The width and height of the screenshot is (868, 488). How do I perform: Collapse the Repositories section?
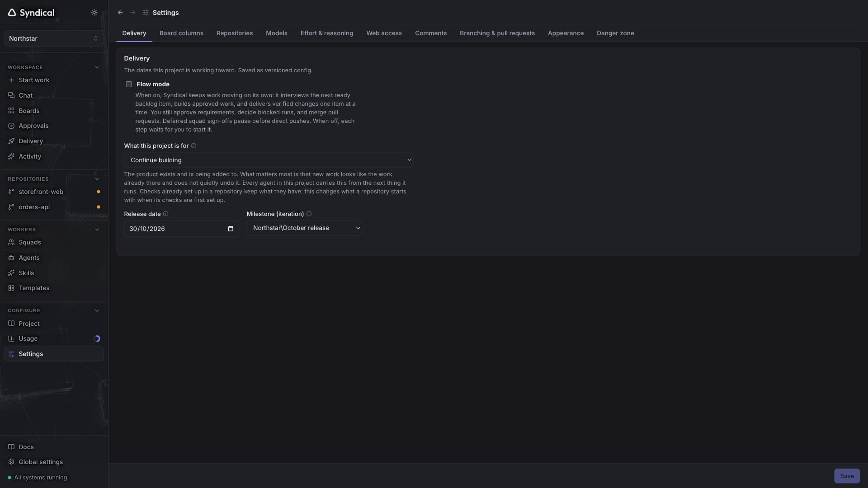97,179
